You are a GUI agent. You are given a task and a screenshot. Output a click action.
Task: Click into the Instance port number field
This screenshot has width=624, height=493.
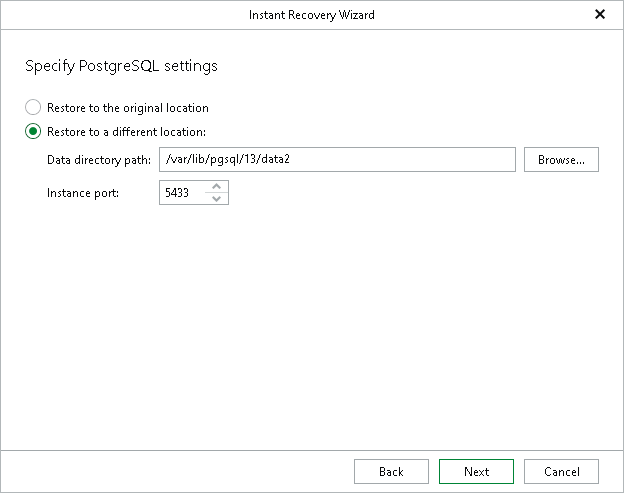click(181, 192)
